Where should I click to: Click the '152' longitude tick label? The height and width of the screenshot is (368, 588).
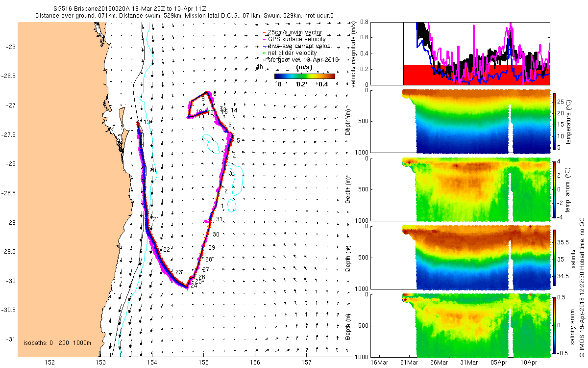pyautogui.click(x=49, y=363)
